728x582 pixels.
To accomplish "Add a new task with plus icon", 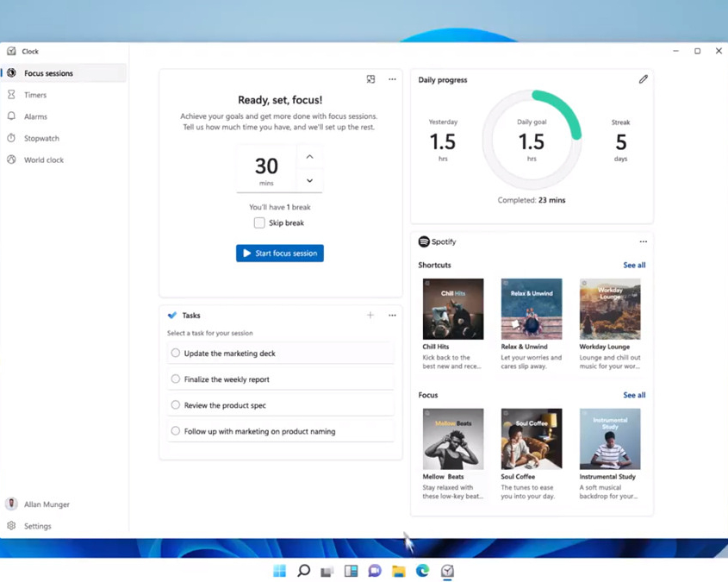I will (x=370, y=316).
